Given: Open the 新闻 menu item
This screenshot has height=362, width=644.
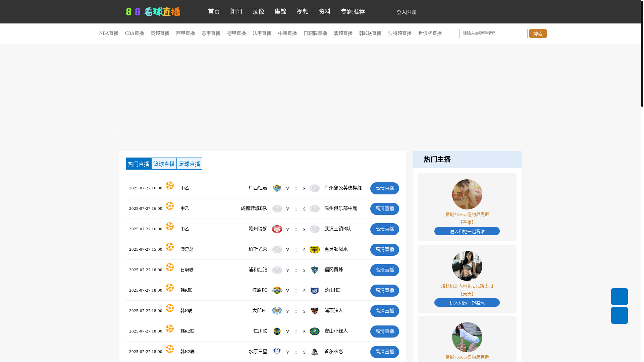Looking at the screenshot, I should [x=236, y=11].
